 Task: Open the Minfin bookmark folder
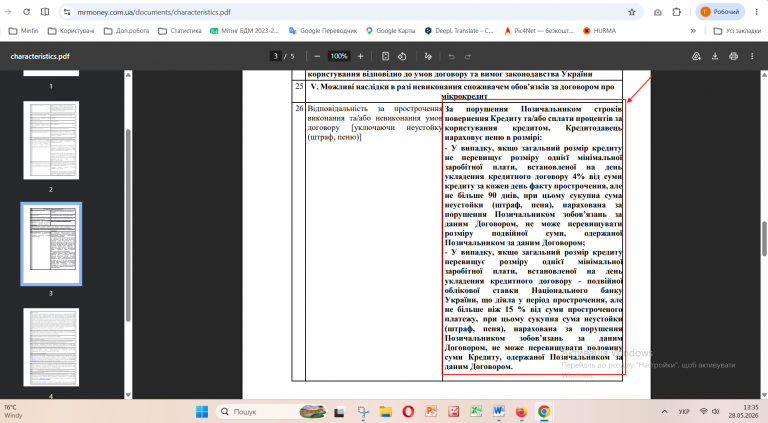click(24, 30)
